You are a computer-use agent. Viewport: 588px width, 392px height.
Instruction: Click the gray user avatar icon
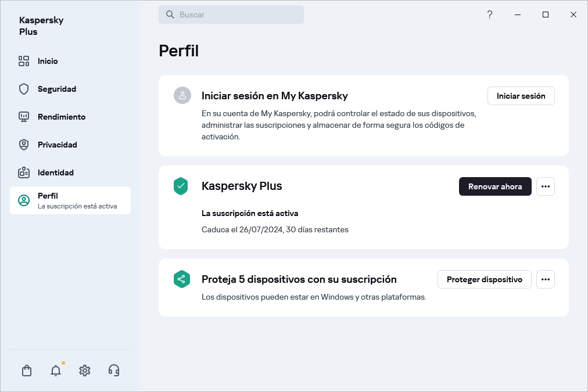tap(182, 96)
